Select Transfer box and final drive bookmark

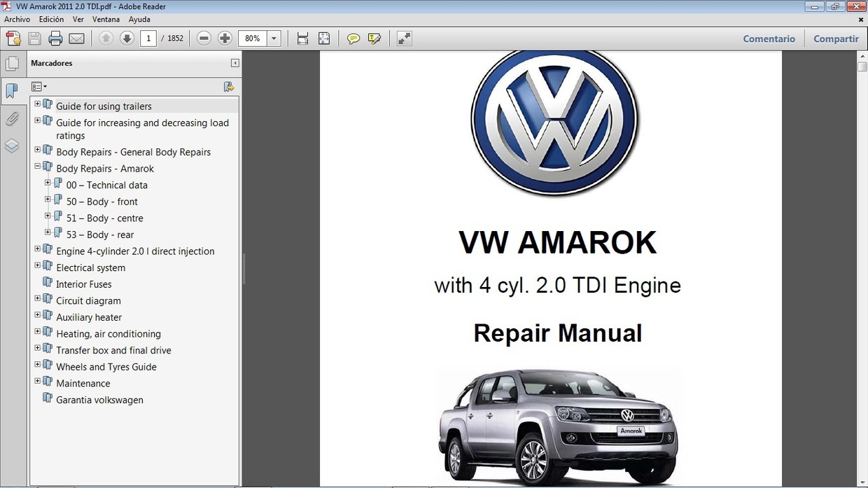click(x=113, y=350)
